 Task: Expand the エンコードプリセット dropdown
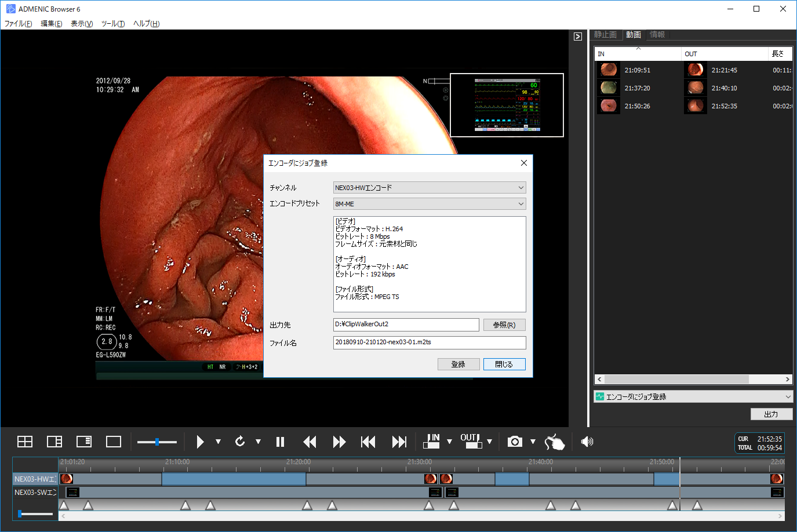tap(430, 204)
